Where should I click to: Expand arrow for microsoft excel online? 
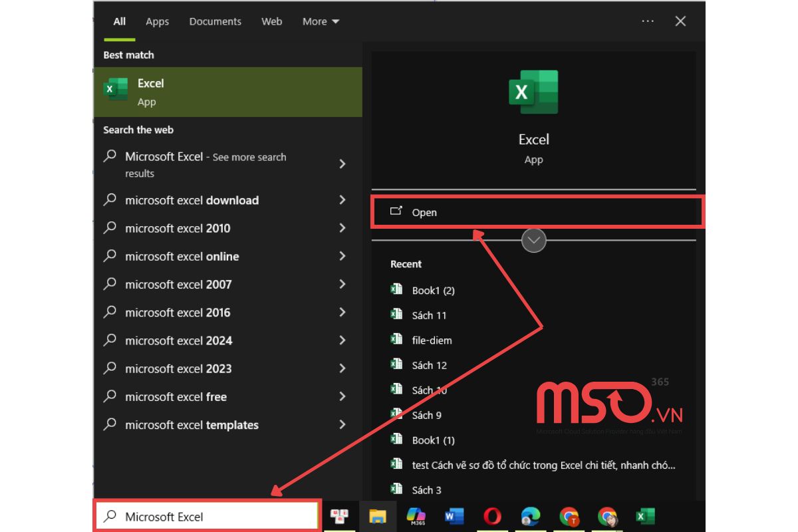(x=342, y=256)
